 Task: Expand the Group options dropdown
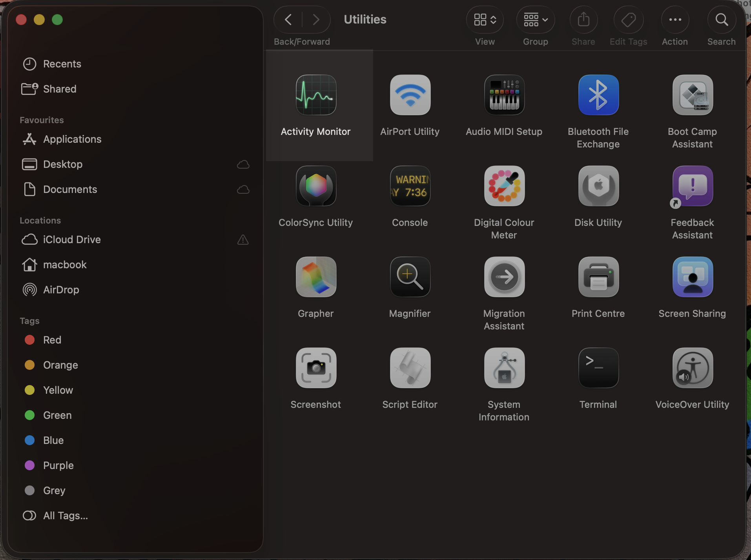(536, 20)
